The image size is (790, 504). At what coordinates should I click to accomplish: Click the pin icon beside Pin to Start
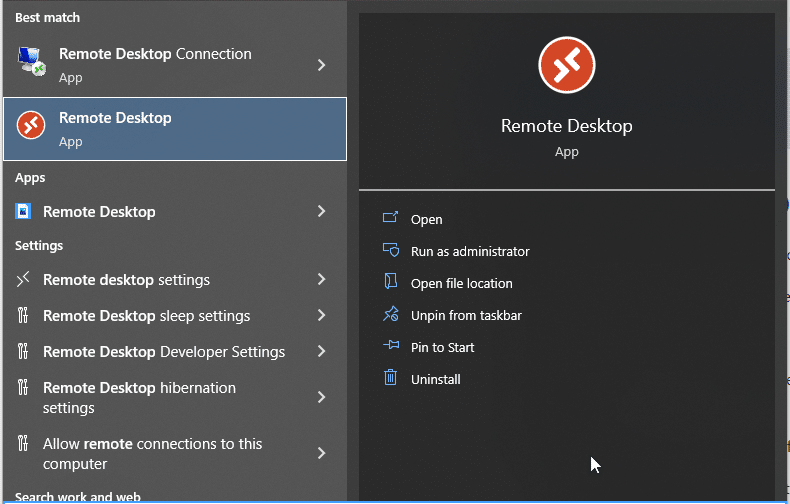pyautogui.click(x=391, y=346)
